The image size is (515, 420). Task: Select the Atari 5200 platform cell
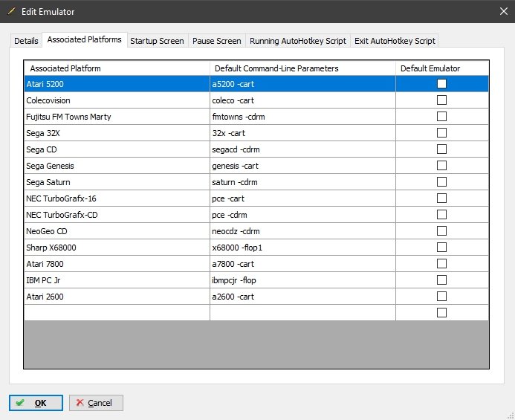[x=117, y=84]
